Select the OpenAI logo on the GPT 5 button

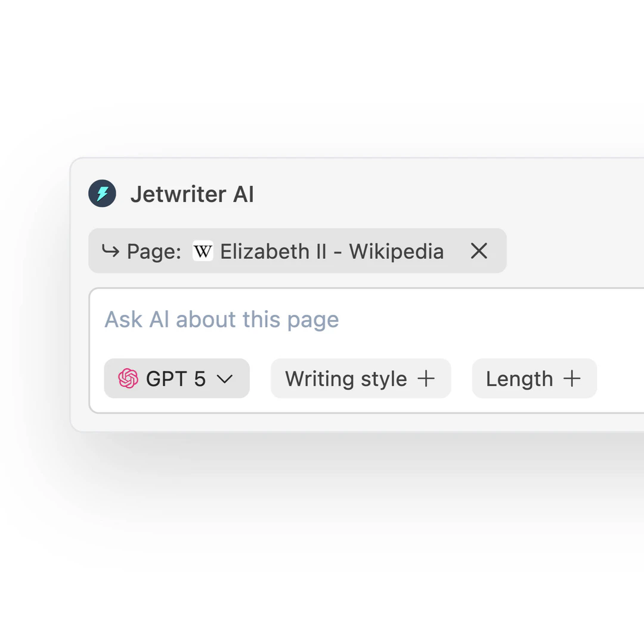tap(127, 378)
